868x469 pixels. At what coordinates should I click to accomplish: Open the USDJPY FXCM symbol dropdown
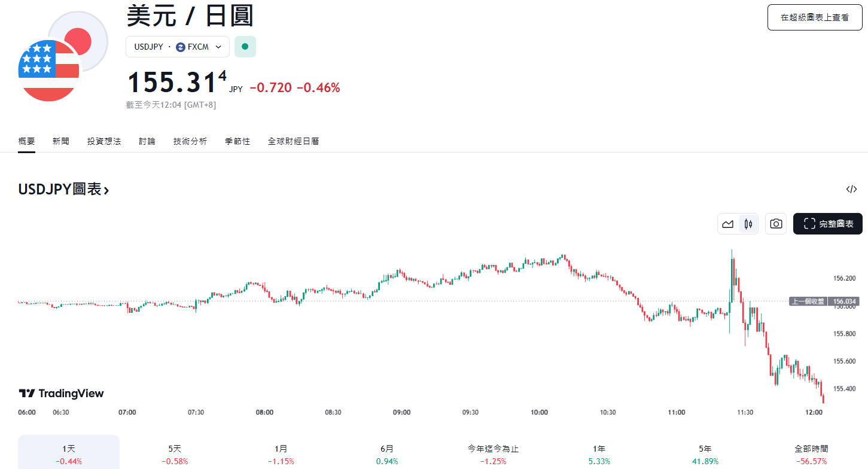click(178, 47)
